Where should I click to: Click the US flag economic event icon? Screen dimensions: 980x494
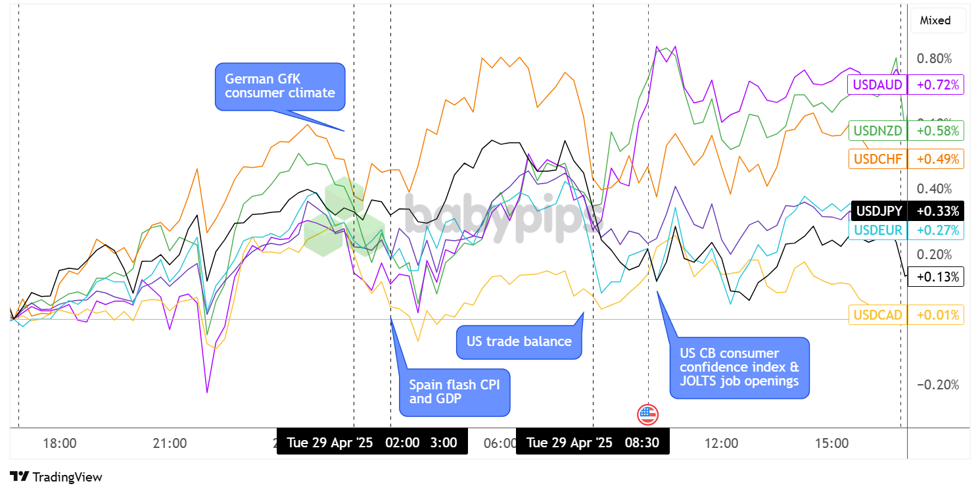647,414
